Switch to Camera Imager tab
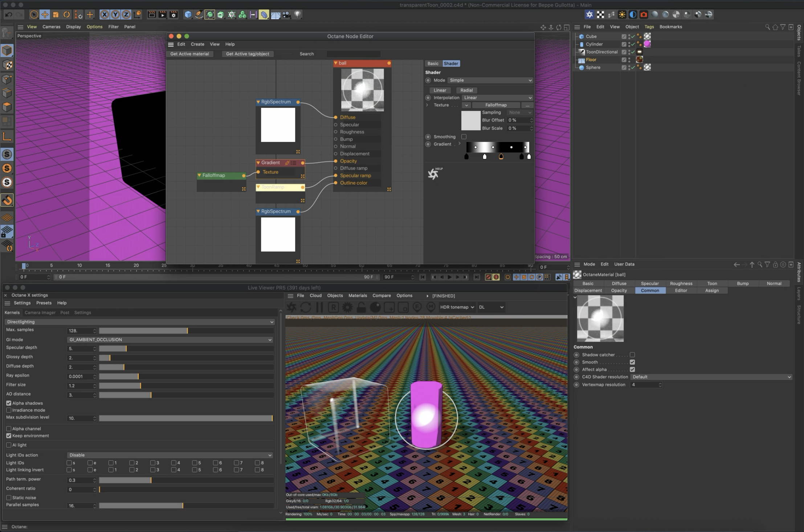This screenshot has width=804, height=532. coord(40,312)
